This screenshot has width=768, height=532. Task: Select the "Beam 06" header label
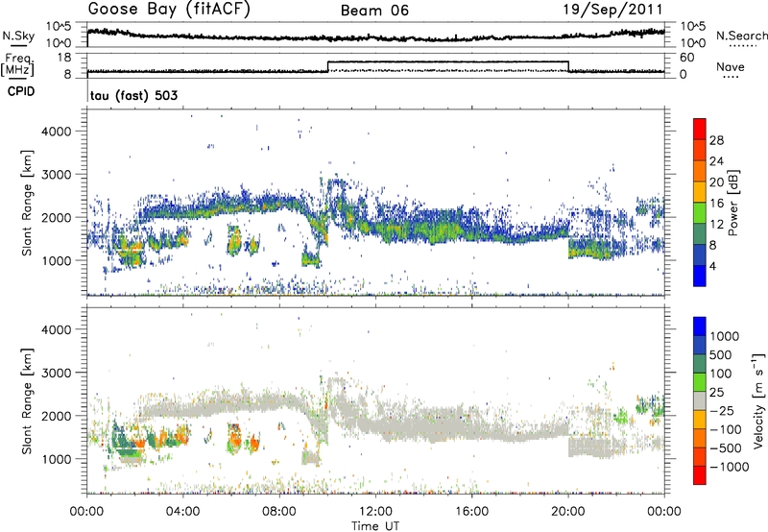pyautogui.click(x=374, y=11)
